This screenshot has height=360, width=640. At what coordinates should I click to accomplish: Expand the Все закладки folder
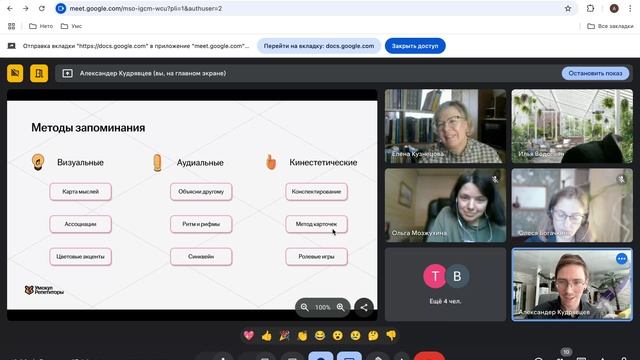pos(610,26)
